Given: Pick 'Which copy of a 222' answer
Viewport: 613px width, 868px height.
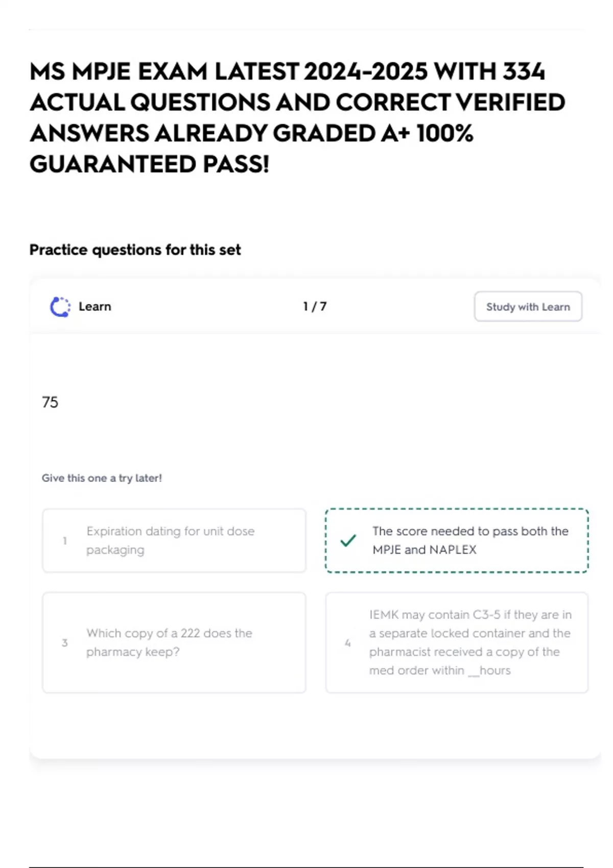Looking at the screenshot, I should pyautogui.click(x=174, y=642).
